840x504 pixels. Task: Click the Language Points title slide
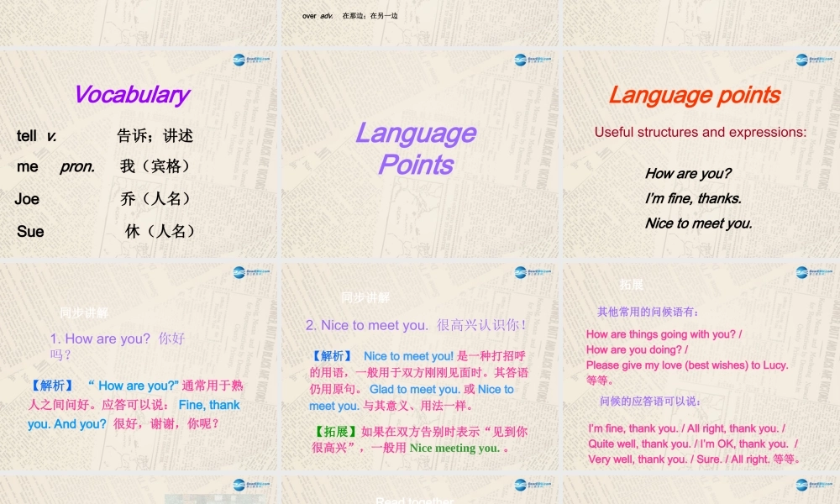tap(417, 151)
